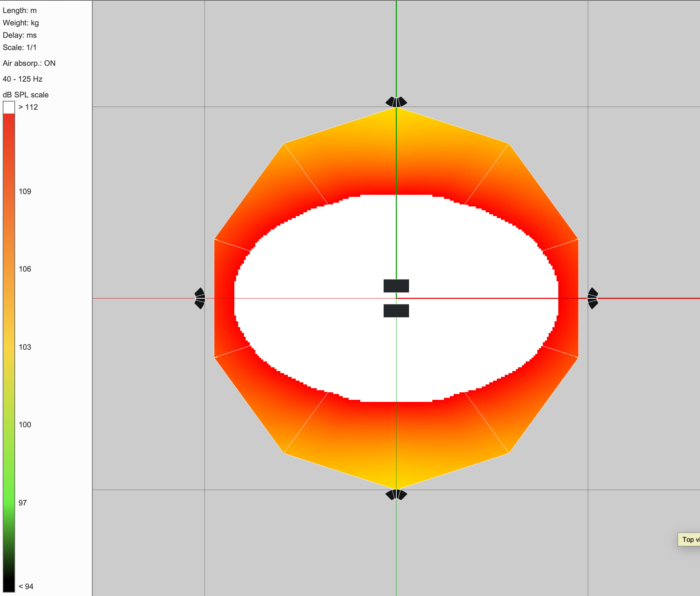This screenshot has width=700, height=596.
Task: Select the speaker source left of the audience area
Action: point(200,298)
